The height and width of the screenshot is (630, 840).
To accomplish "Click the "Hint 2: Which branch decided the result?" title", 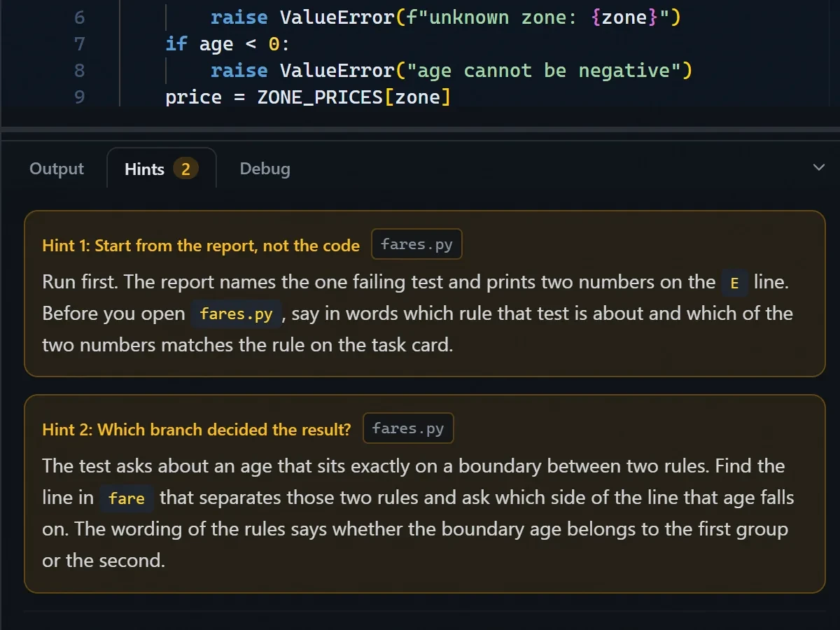I will click(197, 429).
